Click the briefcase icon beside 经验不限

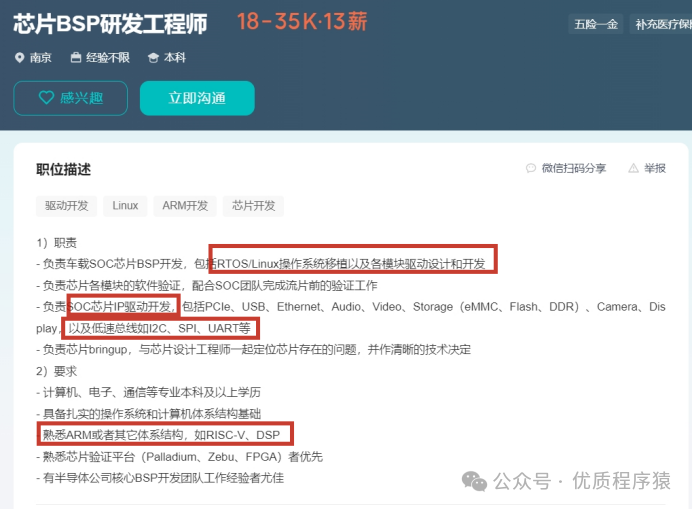(x=76, y=57)
